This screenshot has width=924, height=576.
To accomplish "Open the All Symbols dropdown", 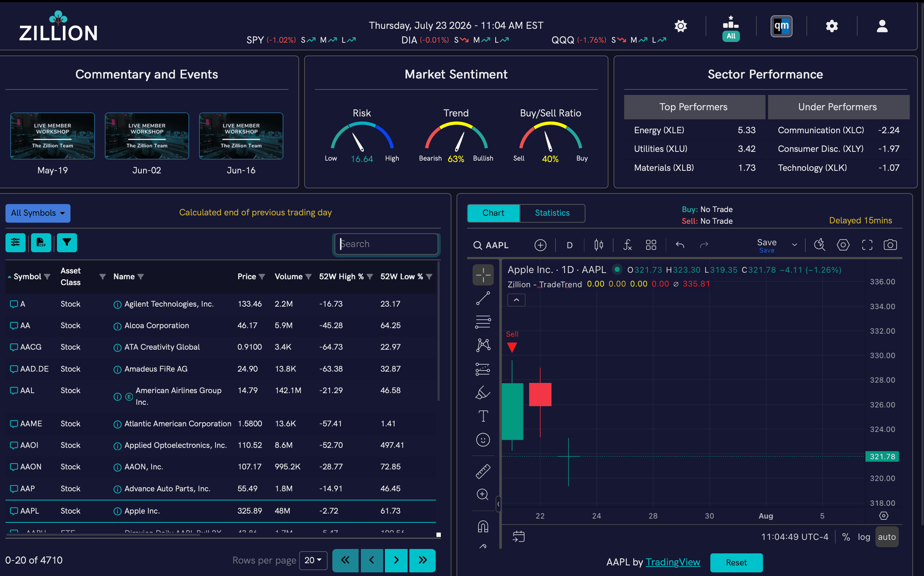I will (x=38, y=213).
